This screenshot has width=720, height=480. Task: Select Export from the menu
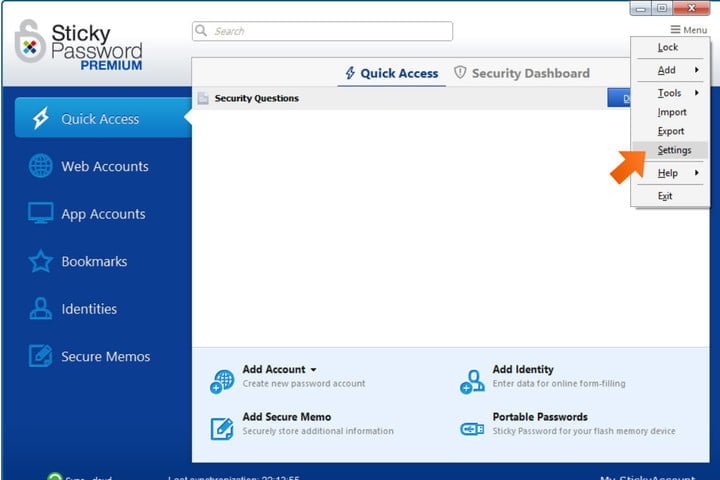coord(670,131)
